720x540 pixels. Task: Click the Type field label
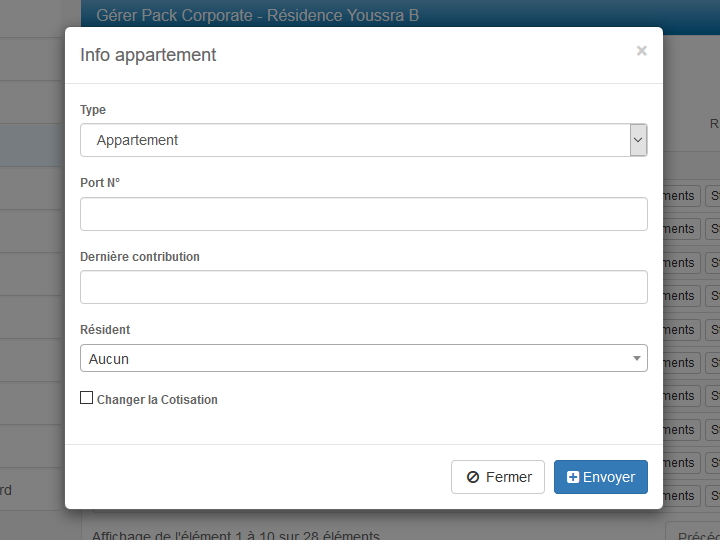pos(93,110)
